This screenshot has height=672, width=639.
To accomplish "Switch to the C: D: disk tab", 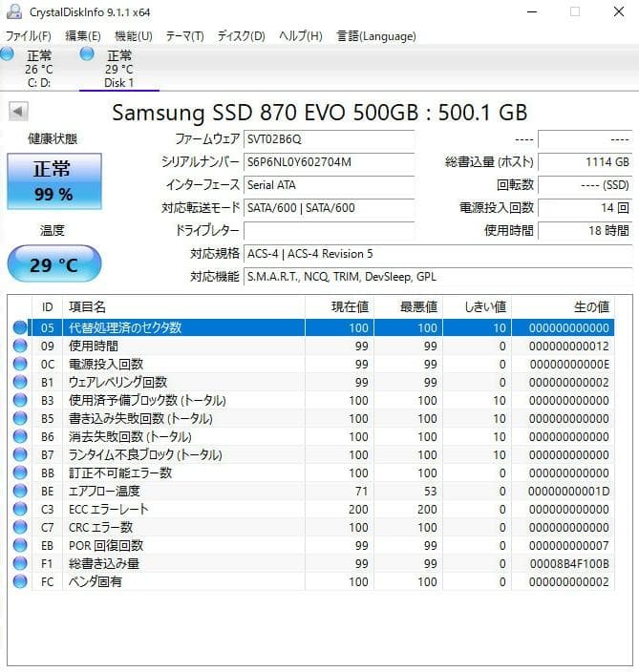I will pos(39,69).
